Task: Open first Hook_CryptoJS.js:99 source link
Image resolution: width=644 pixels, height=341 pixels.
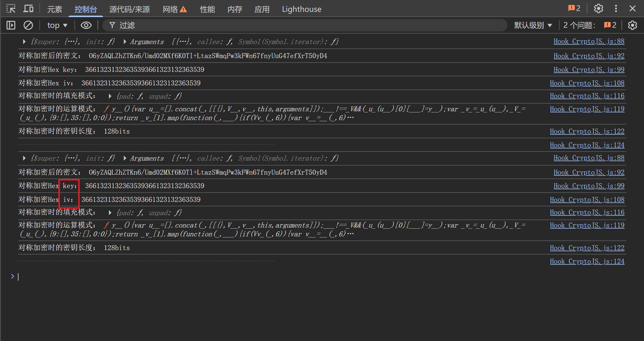Action: pos(589,70)
